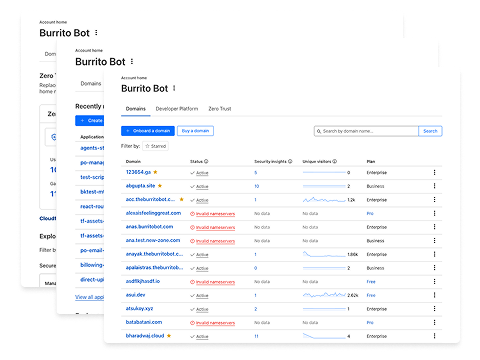Click the star icon next to 123654.ga
480x360 pixels.
click(155, 172)
